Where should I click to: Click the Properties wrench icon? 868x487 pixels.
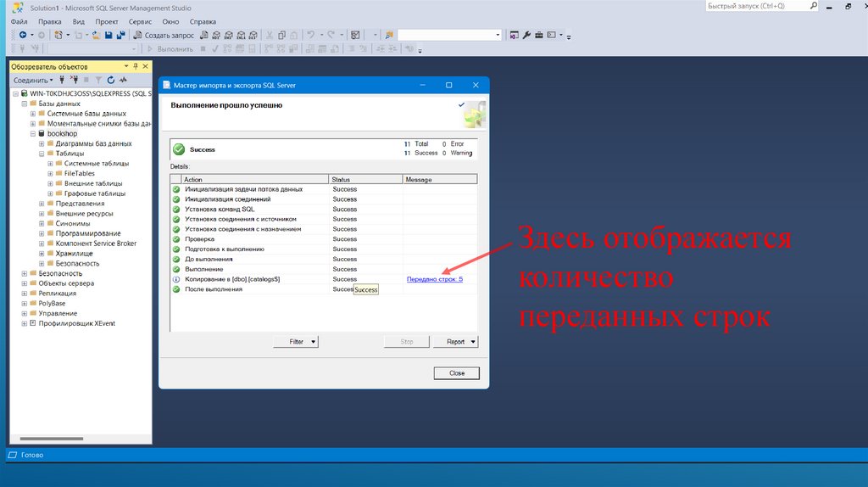click(526, 35)
